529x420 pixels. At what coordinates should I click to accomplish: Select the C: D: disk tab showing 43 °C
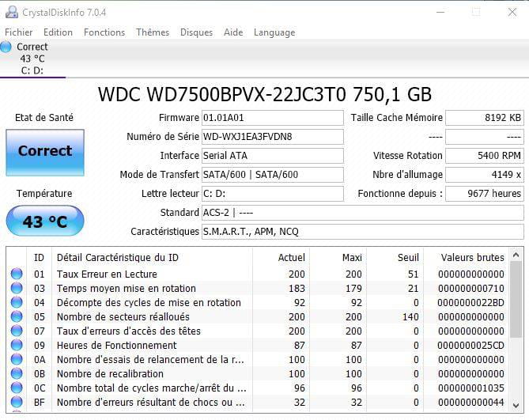pos(32,59)
